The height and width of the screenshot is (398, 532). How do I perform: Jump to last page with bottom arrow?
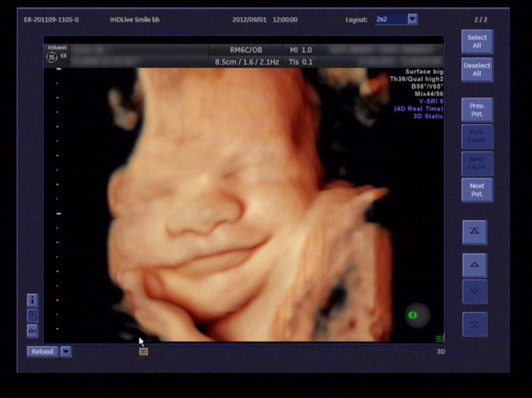pyautogui.click(x=475, y=324)
